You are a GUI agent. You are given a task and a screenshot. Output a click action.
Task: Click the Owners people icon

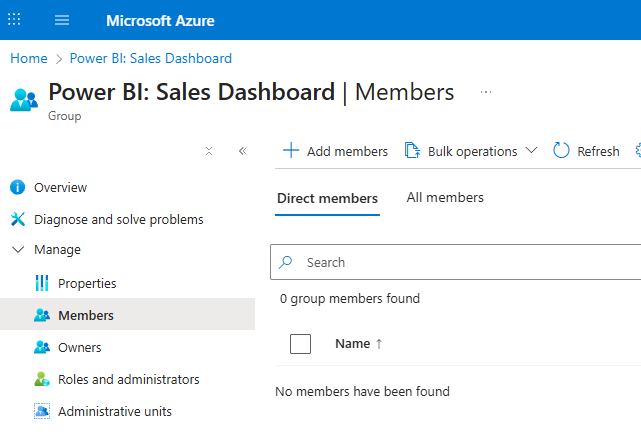42,347
